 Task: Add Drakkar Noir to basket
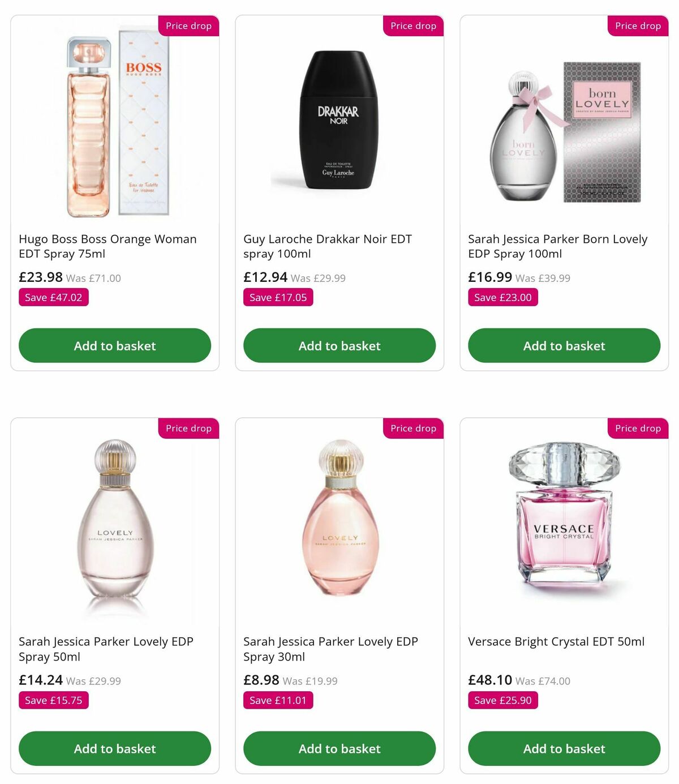point(339,345)
